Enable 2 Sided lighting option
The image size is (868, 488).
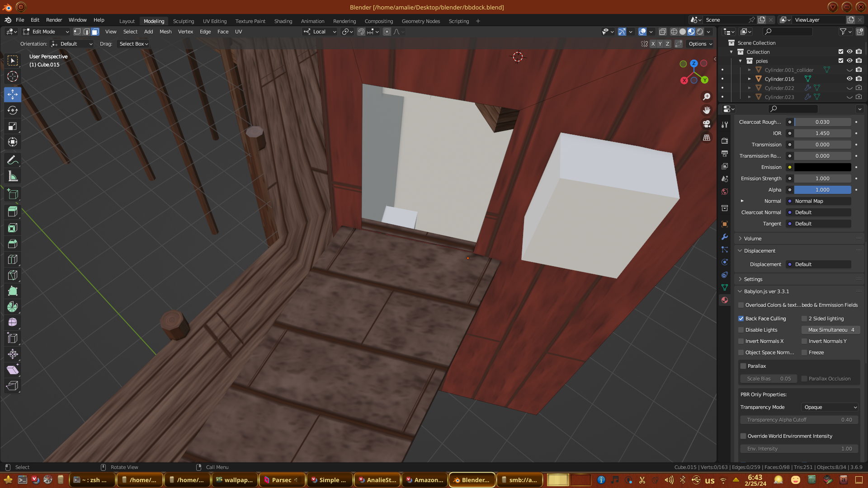click(x=804, y=319)
